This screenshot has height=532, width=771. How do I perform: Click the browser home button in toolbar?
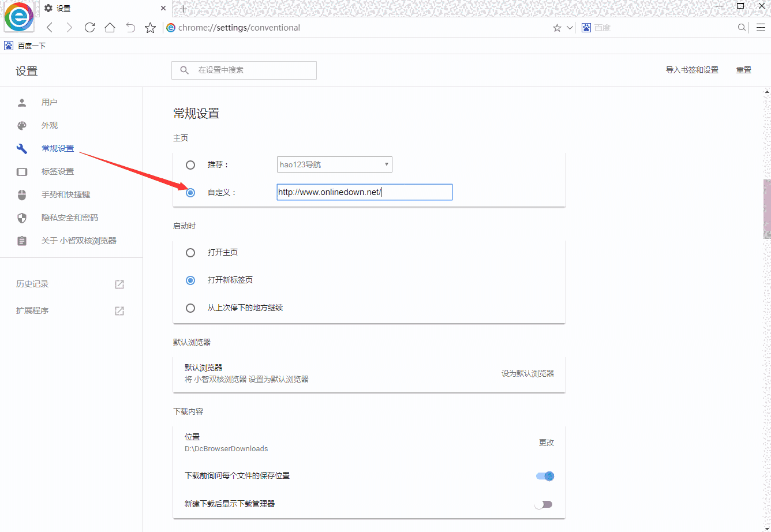pyautogui.click(x=110, y=27)
